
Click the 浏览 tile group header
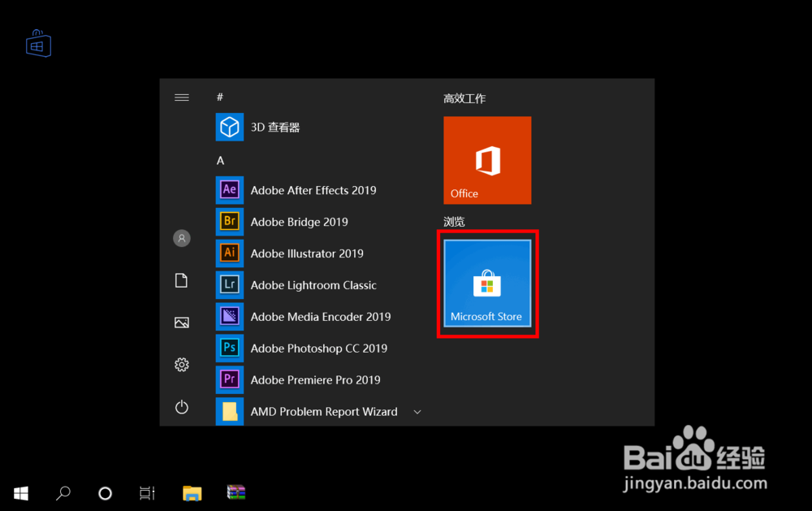[454, 222]
